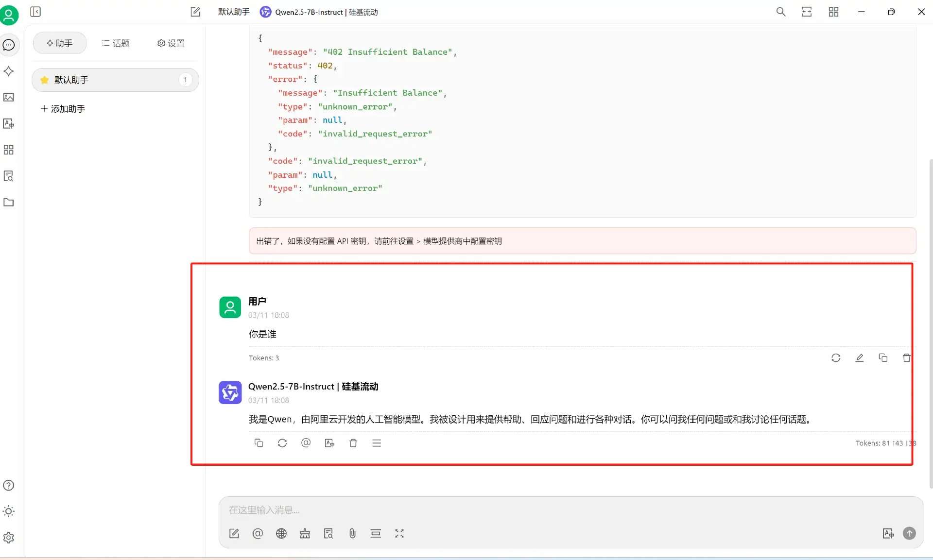933x560 pixels.
Task: Copy the Qwen assistant reply
Action: click(x=259, y=443)
